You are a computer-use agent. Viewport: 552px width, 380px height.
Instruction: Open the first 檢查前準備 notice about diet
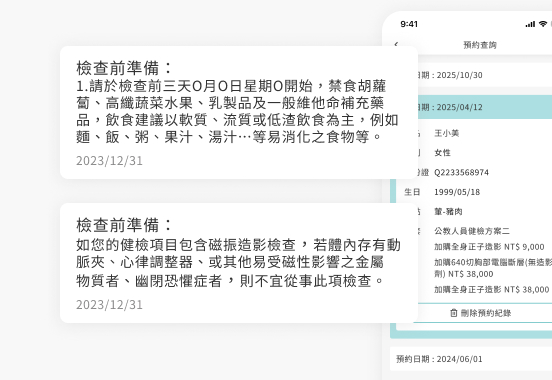click(x=239, y=112)
